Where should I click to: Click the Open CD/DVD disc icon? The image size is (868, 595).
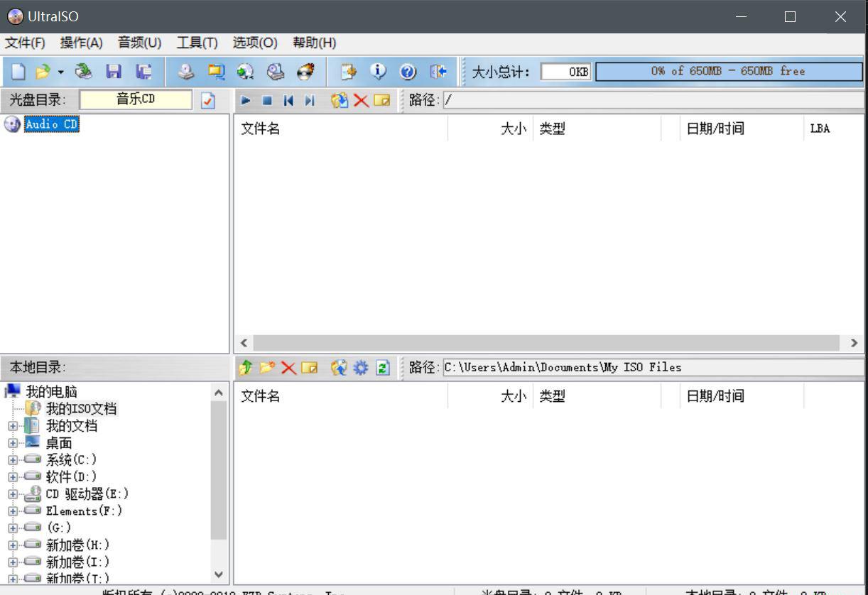[x=84, y=72]
